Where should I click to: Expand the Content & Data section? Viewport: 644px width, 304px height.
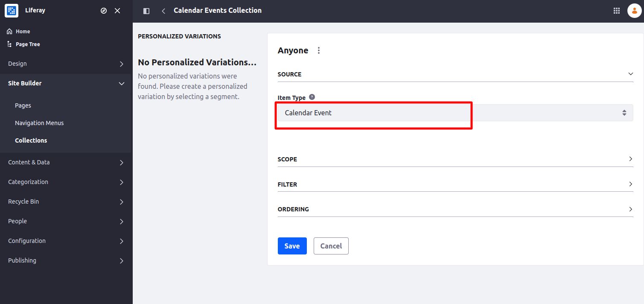(66, 162)
